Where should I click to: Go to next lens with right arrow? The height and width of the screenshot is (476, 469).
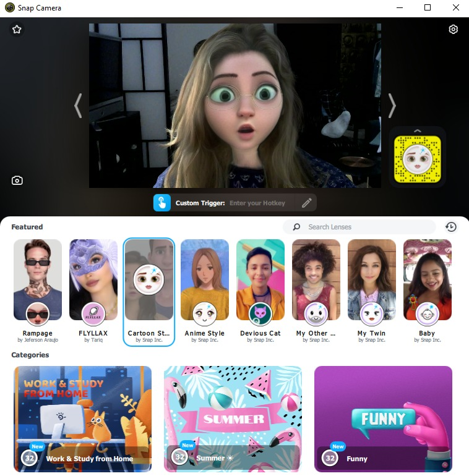pos(392,106)
